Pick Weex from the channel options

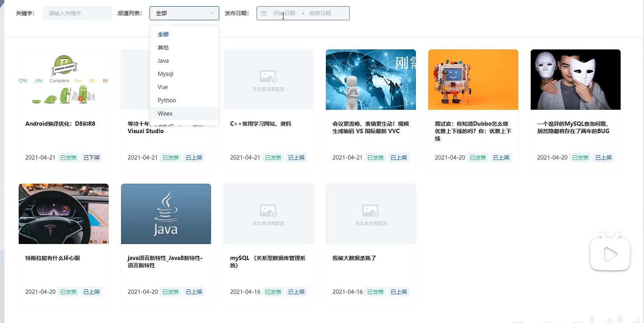coord(184,114)
